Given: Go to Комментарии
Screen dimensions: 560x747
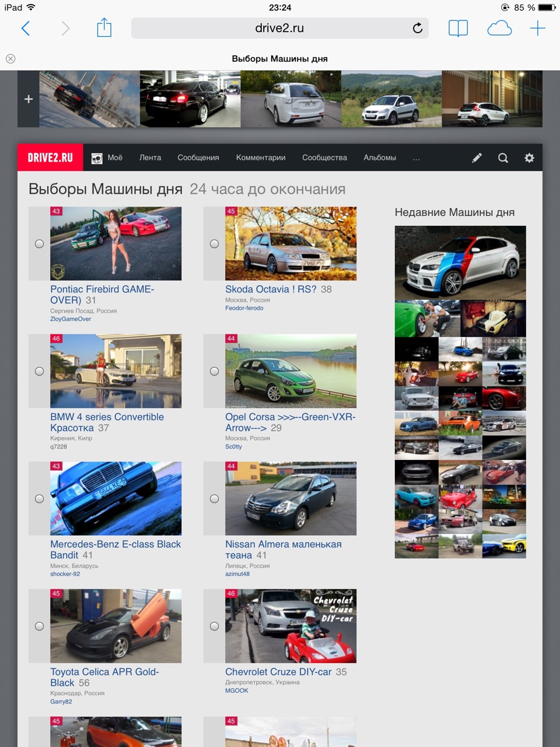Looking at the screenshot, I should point(261,158).
